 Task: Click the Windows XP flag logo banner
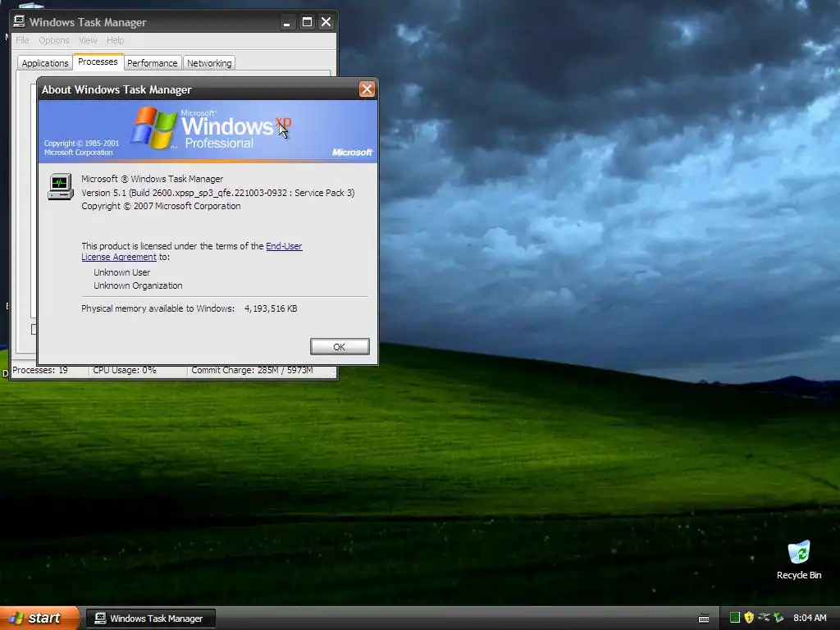(154, 127)
